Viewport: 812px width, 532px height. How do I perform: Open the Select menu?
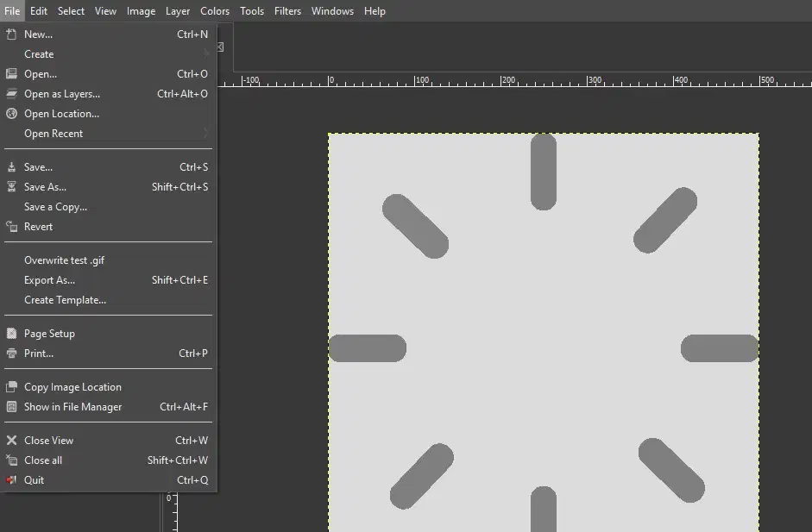tap(71, 11)
